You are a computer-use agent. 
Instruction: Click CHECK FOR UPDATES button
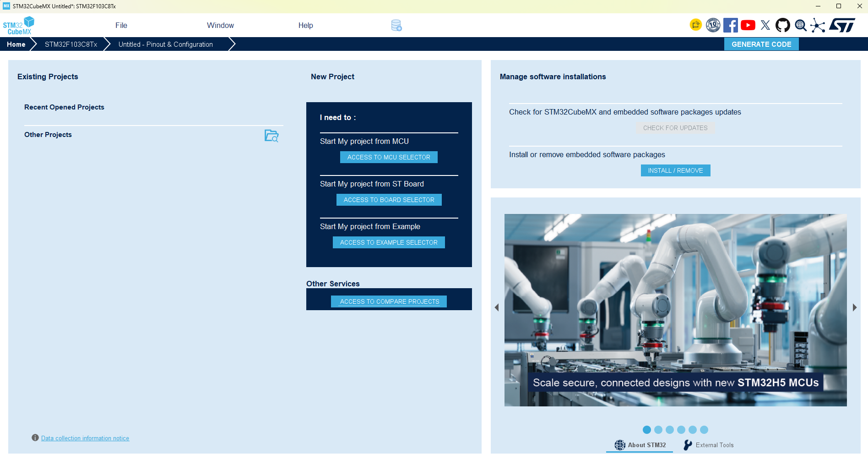pyautogui.click(x=675, y=128)
